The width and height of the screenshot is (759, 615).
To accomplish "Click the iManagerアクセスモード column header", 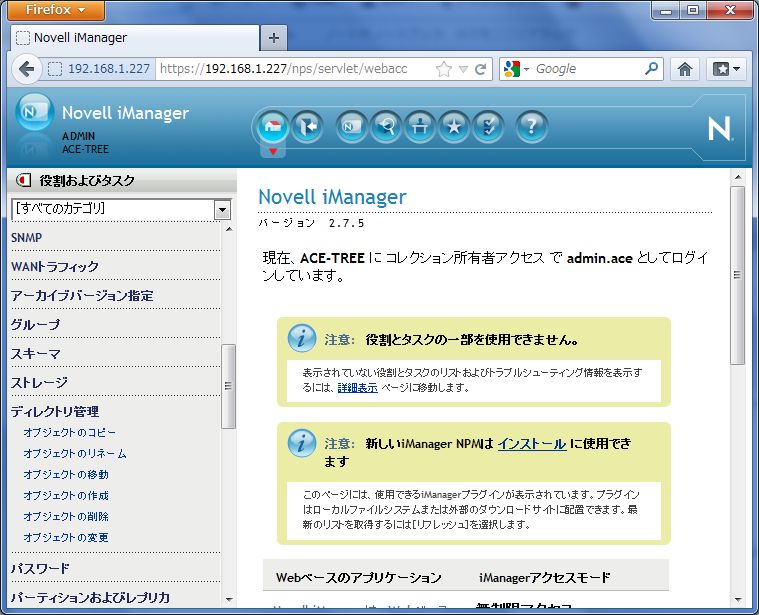I will pos(545,577).
